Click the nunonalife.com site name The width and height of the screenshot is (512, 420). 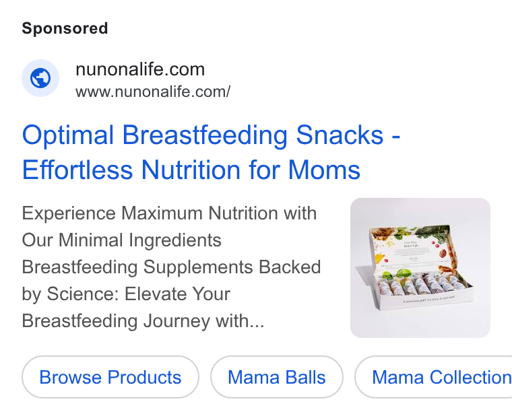point(140,69)
